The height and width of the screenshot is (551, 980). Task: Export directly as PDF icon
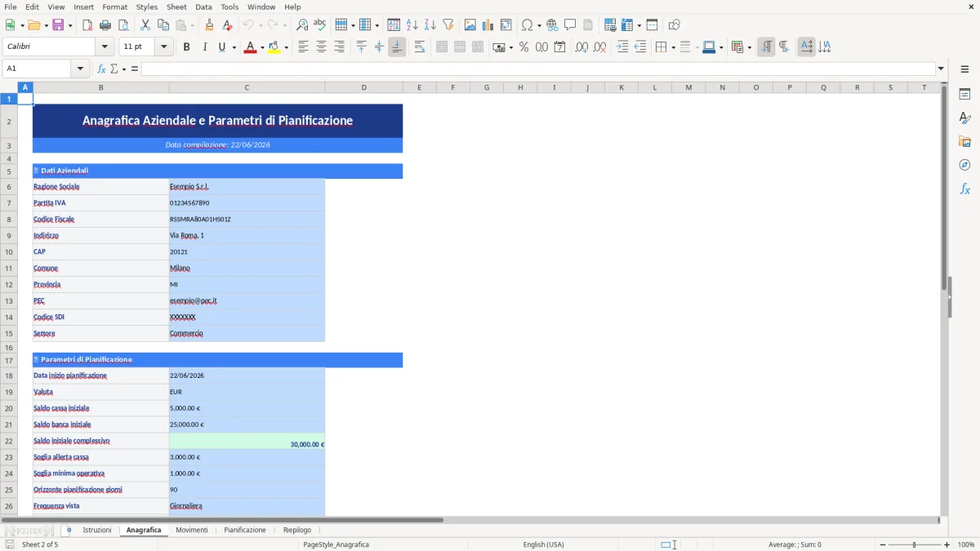pyautogui.click(x=87, y=25)
